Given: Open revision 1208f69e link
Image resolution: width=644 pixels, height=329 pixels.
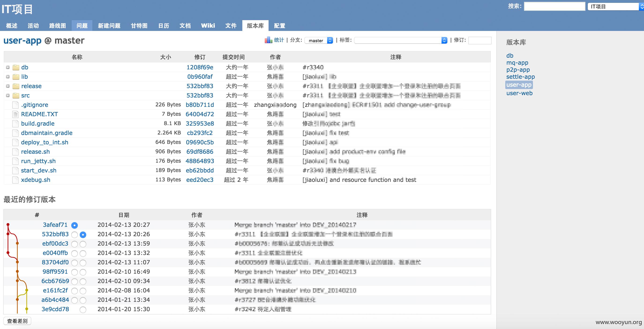Looking at the screenshot, I should point(200,67).
